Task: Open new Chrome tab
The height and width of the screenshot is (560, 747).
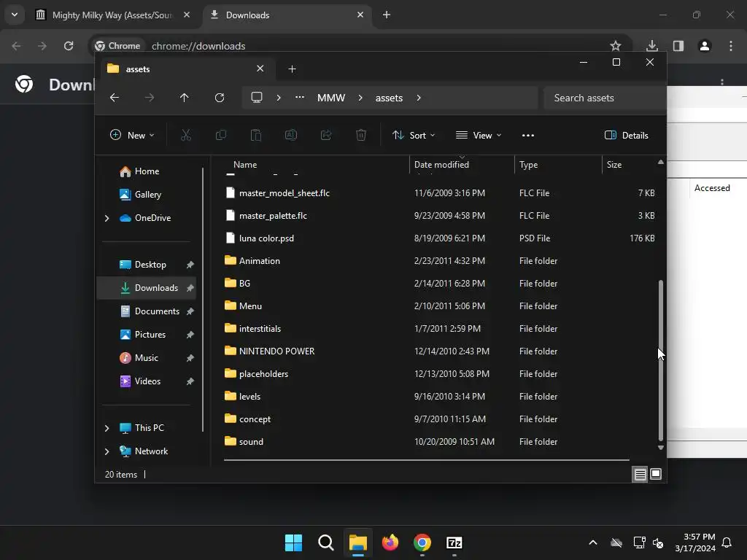Action: point(387,15)
